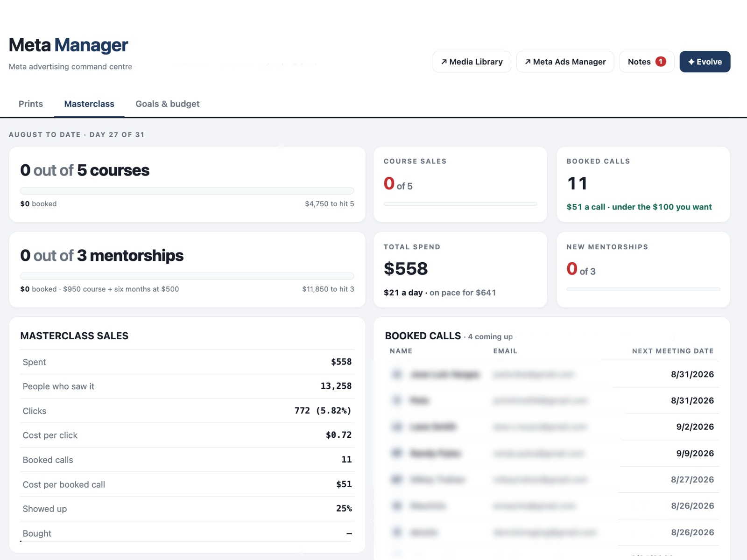This screenshot has height=560, width=747.
Task: Click the Evolve button
Action: pyautogui.click(x=705, y=62)
